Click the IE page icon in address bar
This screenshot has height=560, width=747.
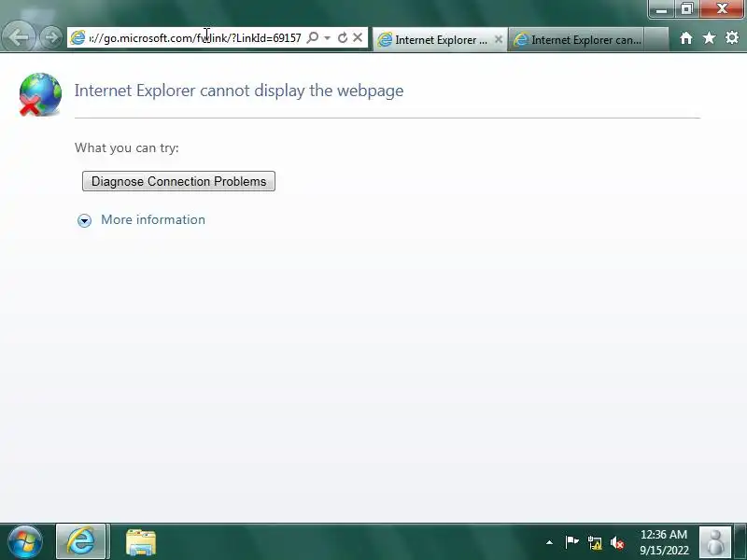click(x=78, y=37)
